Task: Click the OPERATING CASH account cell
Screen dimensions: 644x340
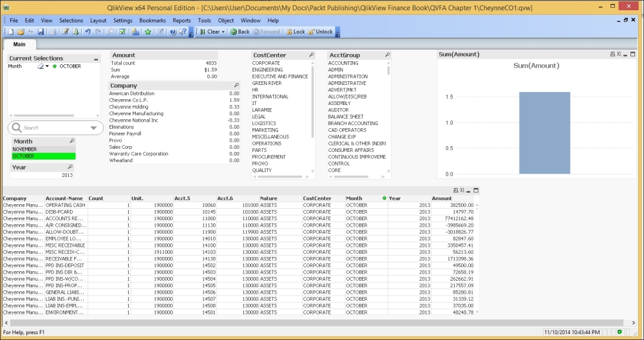Action: tap(65, 205)
